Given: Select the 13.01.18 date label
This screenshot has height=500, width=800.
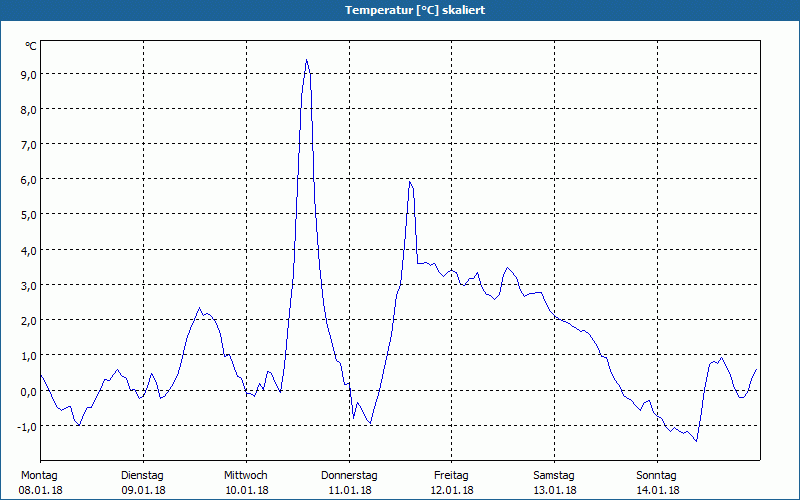Looking at the screenshot, I should point(555,491).
